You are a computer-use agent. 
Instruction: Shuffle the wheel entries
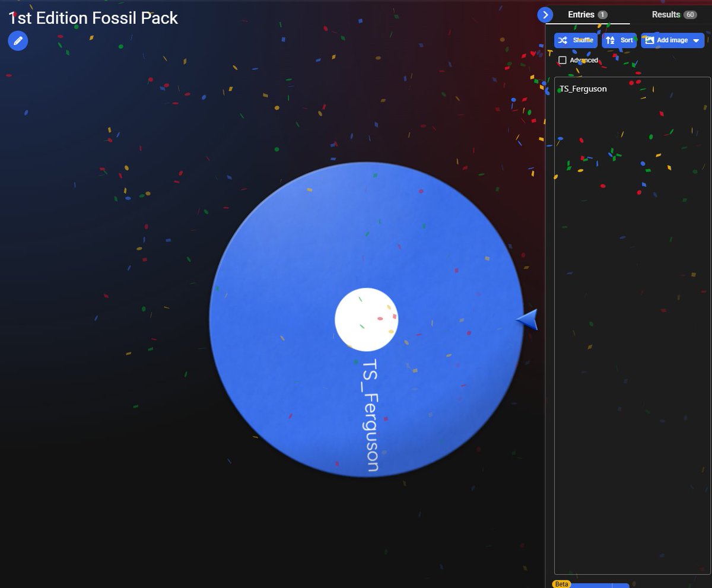point(576,40)
